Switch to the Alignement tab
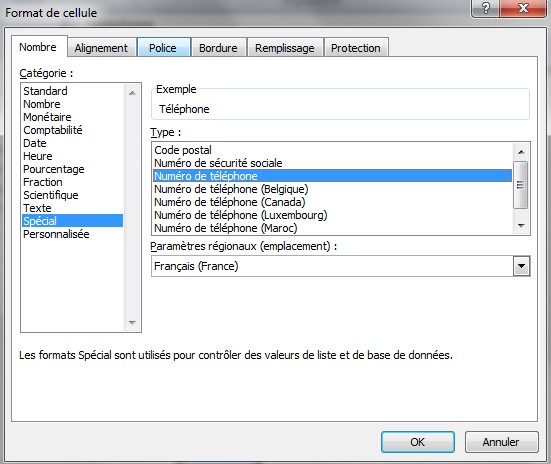The width and height of the screenshot is (551, 464). click(101, 47)
